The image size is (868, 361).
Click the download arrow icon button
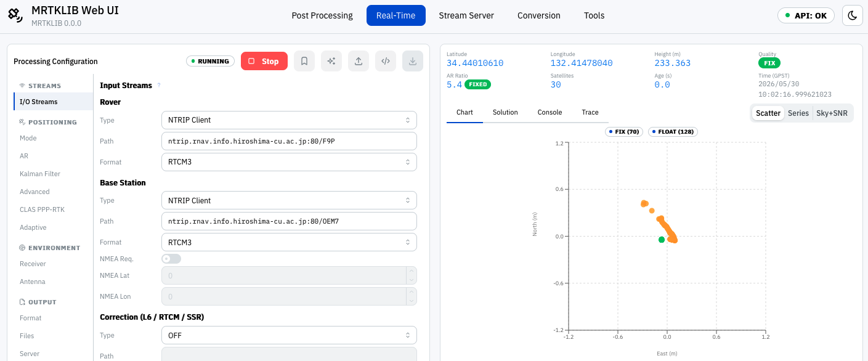pyautogui.click(x=413, y=61)
